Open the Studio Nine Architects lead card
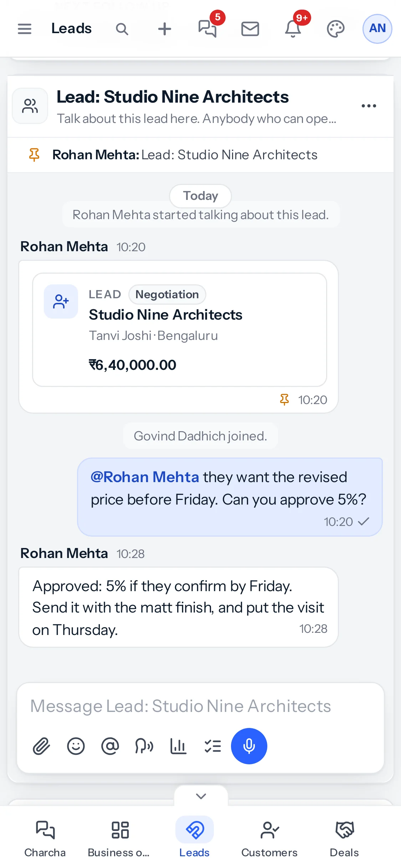Image resolution: width=401 pixels, height=868 pixels. click(x=180, y=330)
